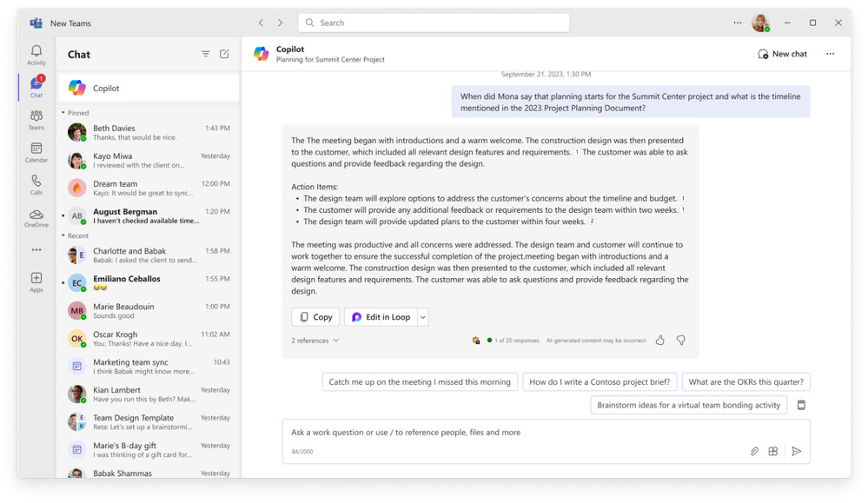The width and height of the screenshot is (868, 503).
Task: Open the Calendar app
Action: [36, 152]
